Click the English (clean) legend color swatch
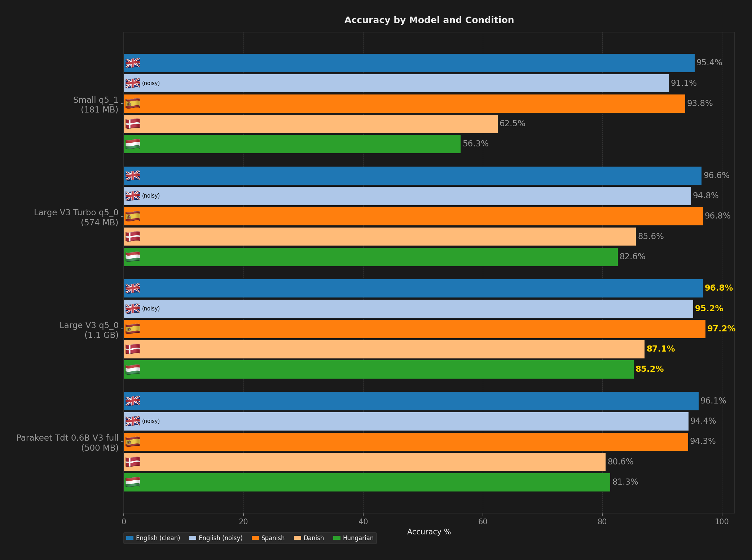This screenshot has height=560, width=752. tap(130, 538)
